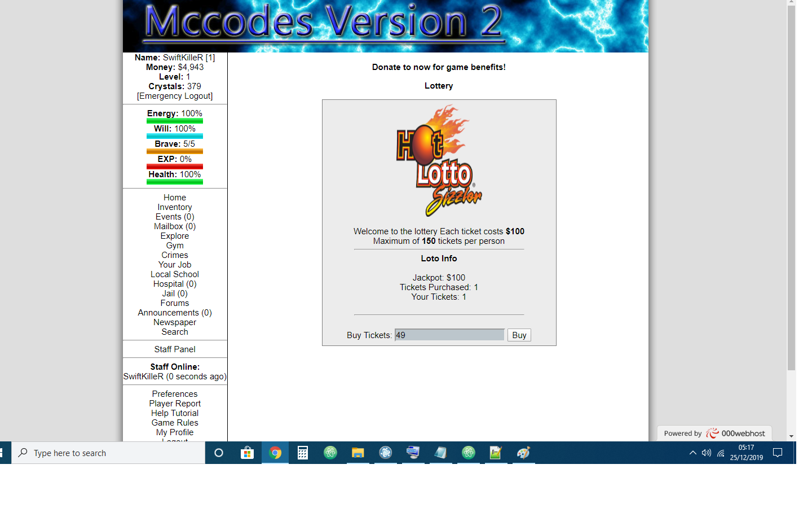This screenshot has width=812, height=508.
Task: Open the Staff Panel link
Action: [175, 349]
